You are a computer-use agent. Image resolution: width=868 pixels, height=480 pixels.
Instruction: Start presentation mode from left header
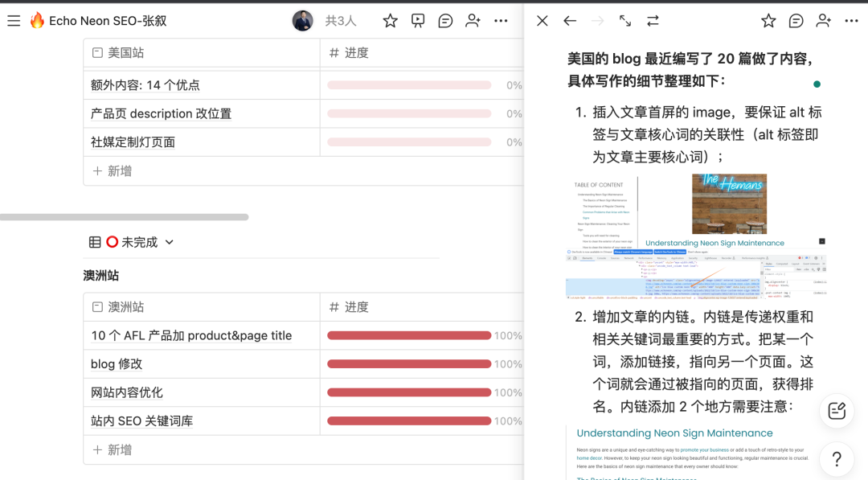(418, 21)
